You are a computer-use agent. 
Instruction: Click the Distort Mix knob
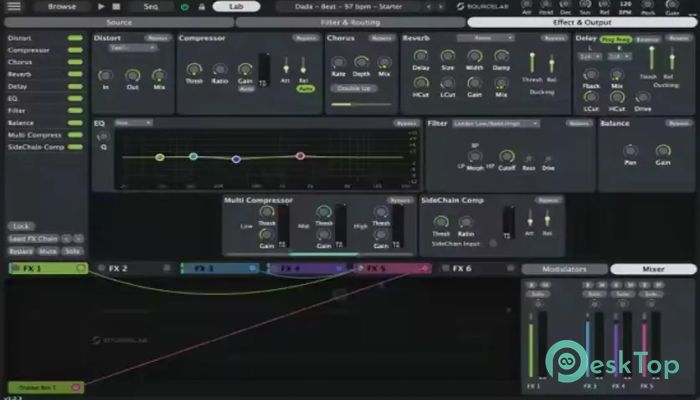(159, 76)
